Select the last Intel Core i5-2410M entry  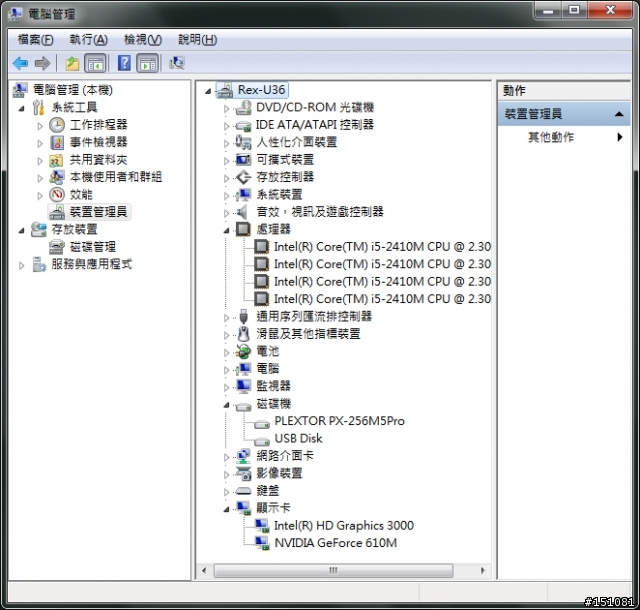(x=382, y=299)
